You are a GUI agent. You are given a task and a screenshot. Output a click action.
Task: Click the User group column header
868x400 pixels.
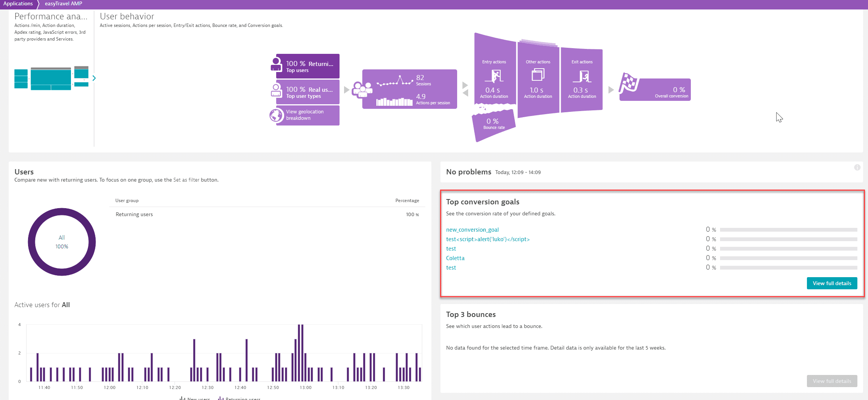(x=127, y=201)
